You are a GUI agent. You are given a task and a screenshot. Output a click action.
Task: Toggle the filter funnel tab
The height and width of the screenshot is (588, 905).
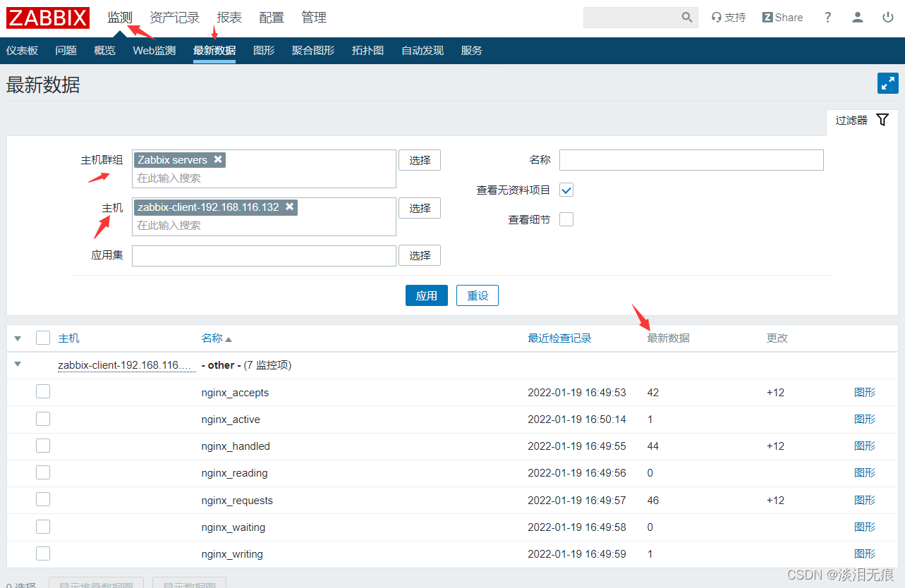pos(862,121)
